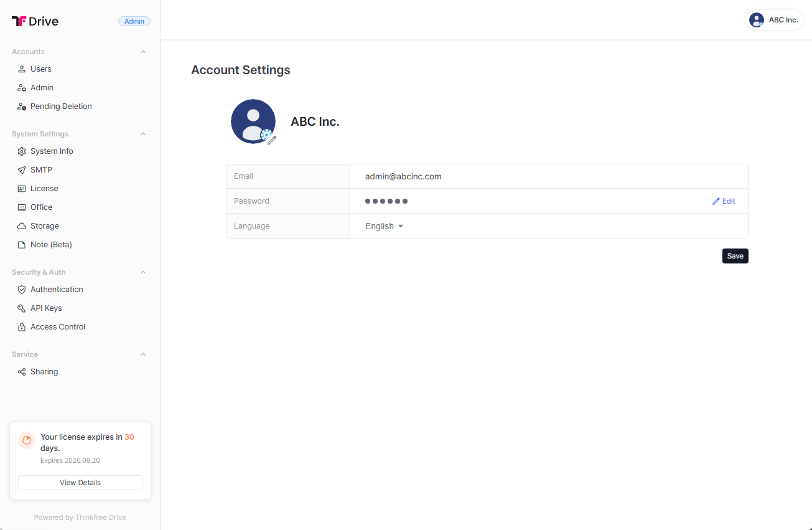Collapse the Security & Auth section chevron

click(x=143, y=272)
